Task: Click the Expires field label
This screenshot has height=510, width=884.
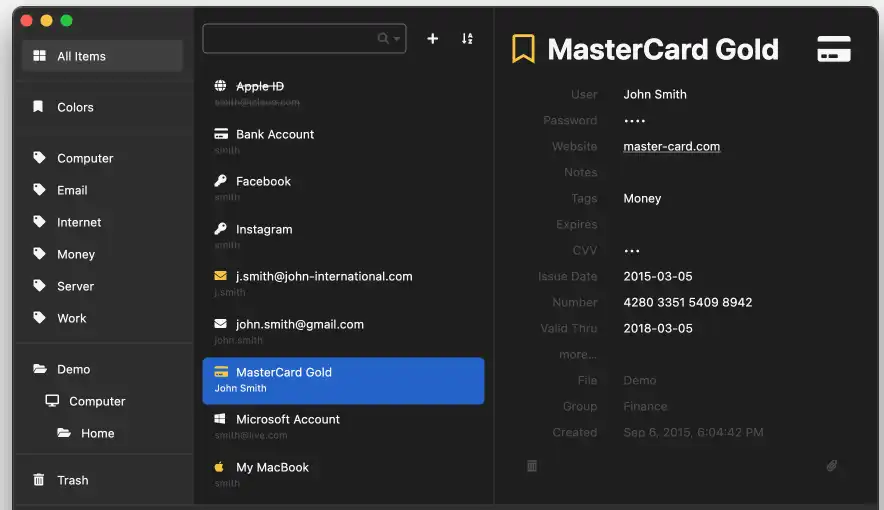Action: tap(577, 224)
